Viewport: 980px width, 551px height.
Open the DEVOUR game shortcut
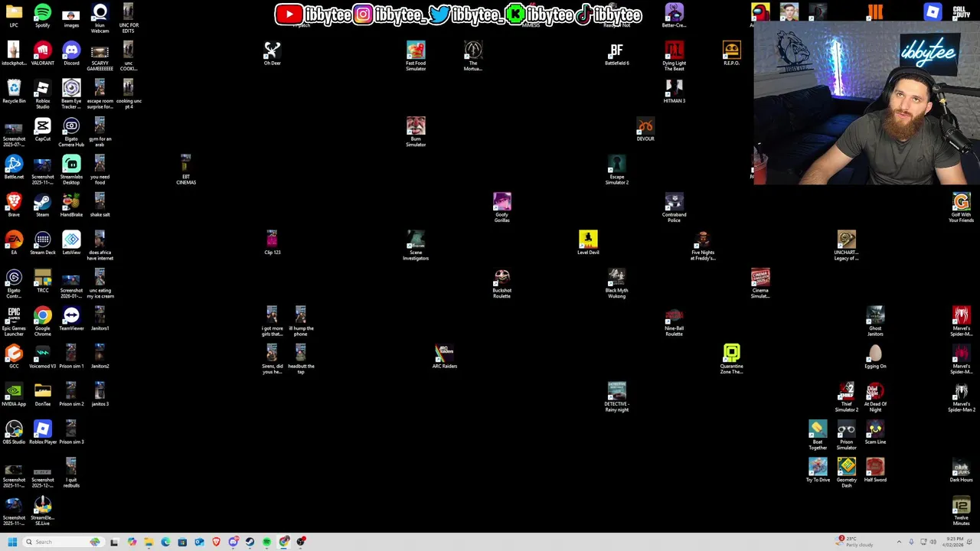pos(645,129)
